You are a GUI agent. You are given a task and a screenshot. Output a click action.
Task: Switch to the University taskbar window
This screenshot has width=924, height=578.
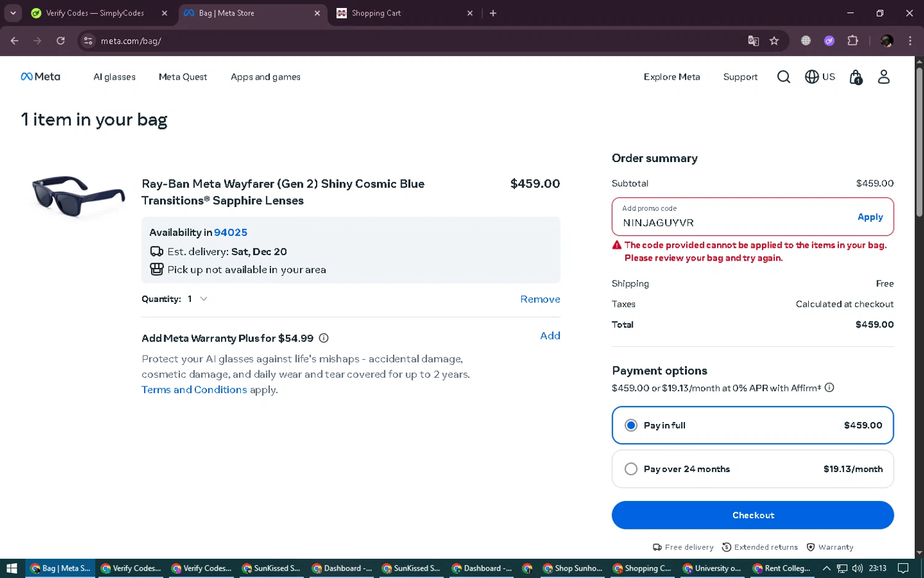712,568
